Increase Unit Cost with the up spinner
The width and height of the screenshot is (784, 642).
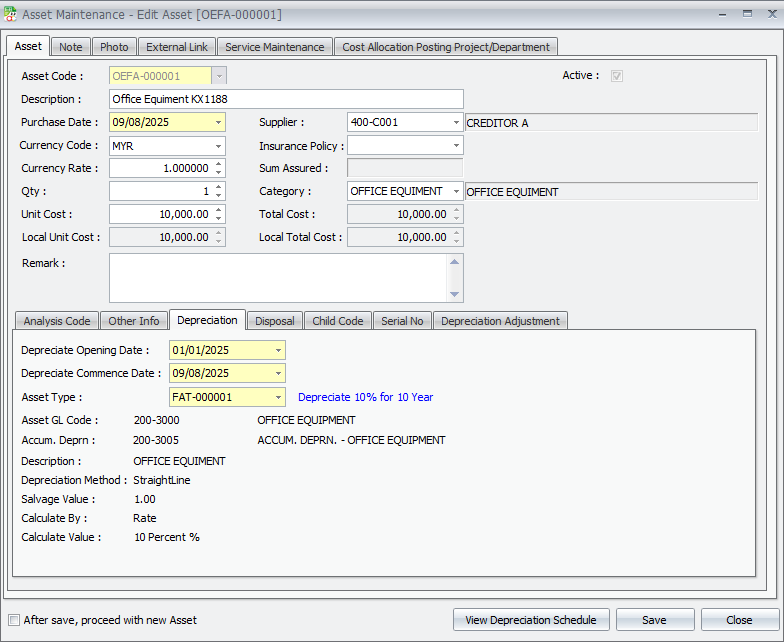point(218,210)
